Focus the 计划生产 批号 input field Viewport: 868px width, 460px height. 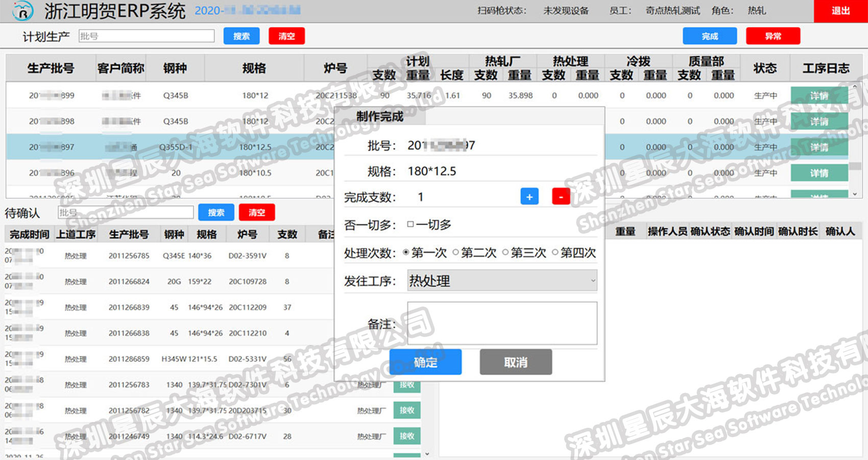point(147,36)
